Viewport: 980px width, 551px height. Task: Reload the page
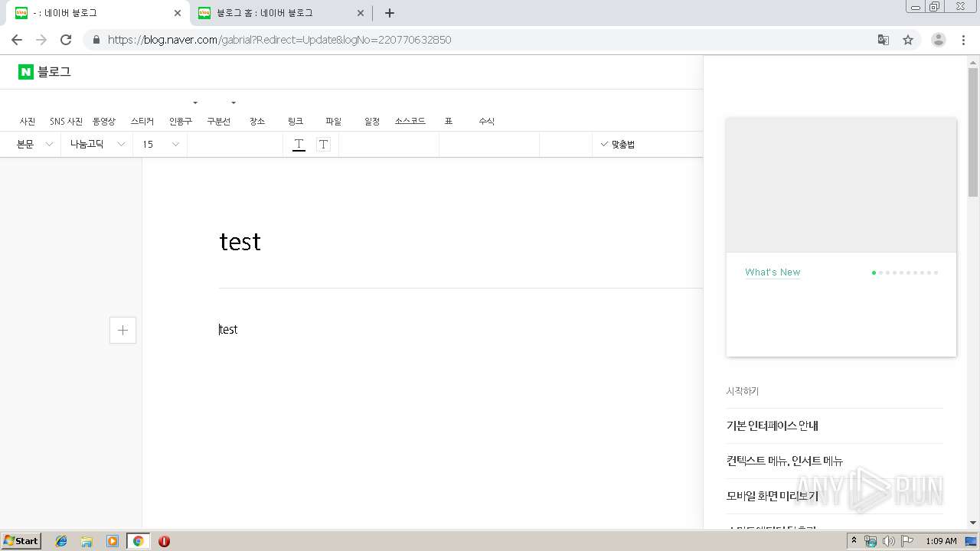[x=66, y=40]
